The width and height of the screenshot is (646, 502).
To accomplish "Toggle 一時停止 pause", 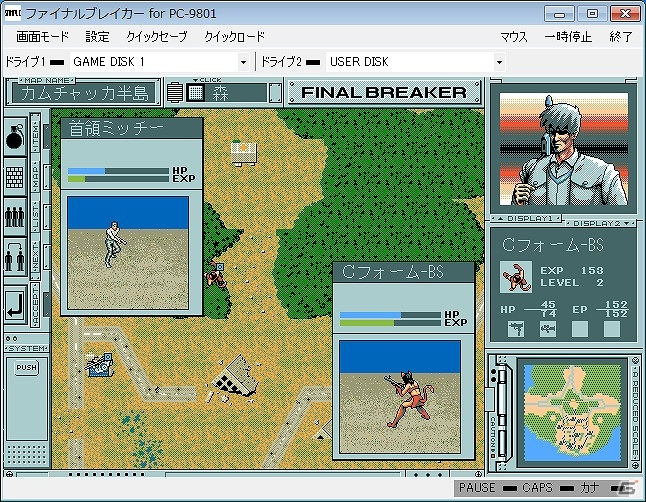I will [x=568, y=37].
